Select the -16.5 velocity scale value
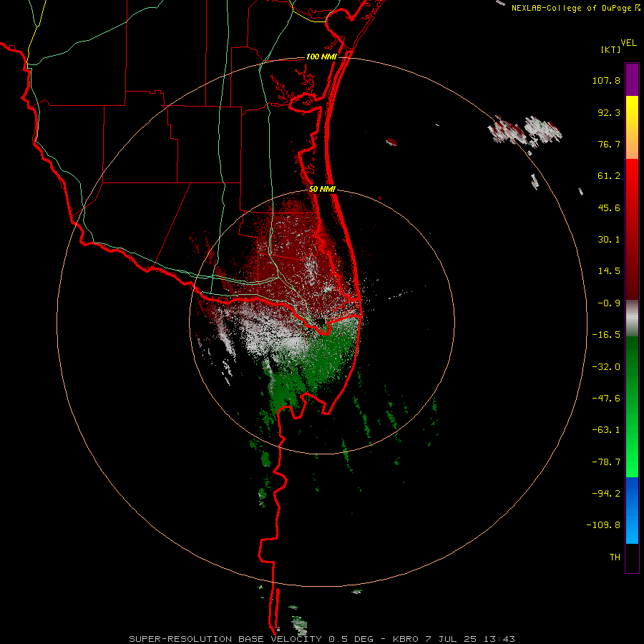This screenshot has width=644, height=644. (x=606, y=335)
